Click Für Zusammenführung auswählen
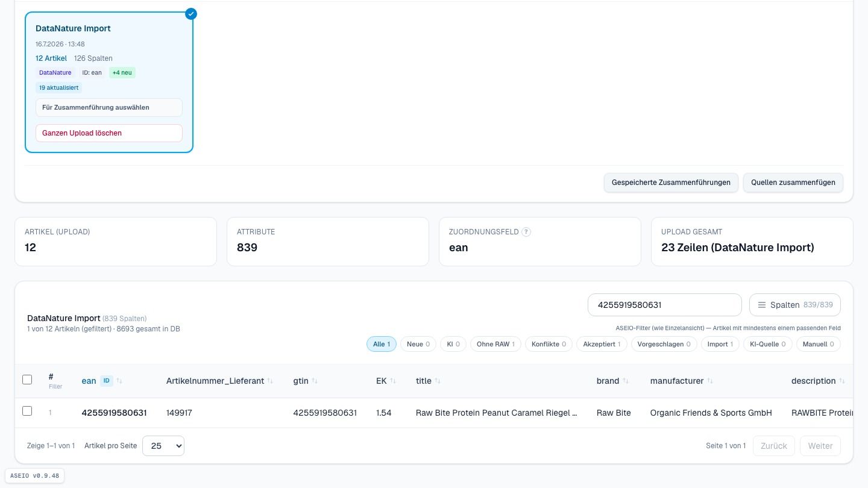This screenshot has width=868, height=488. 109,107
